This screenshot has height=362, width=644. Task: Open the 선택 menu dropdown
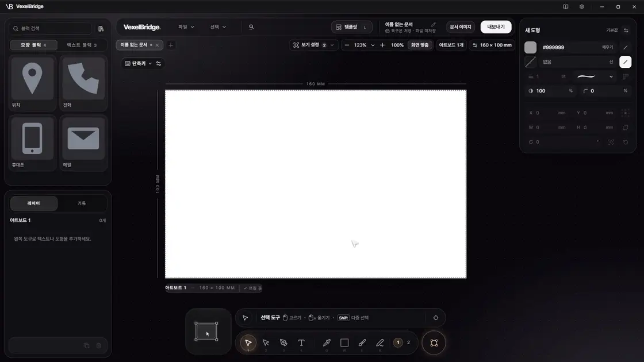[218, 27]
